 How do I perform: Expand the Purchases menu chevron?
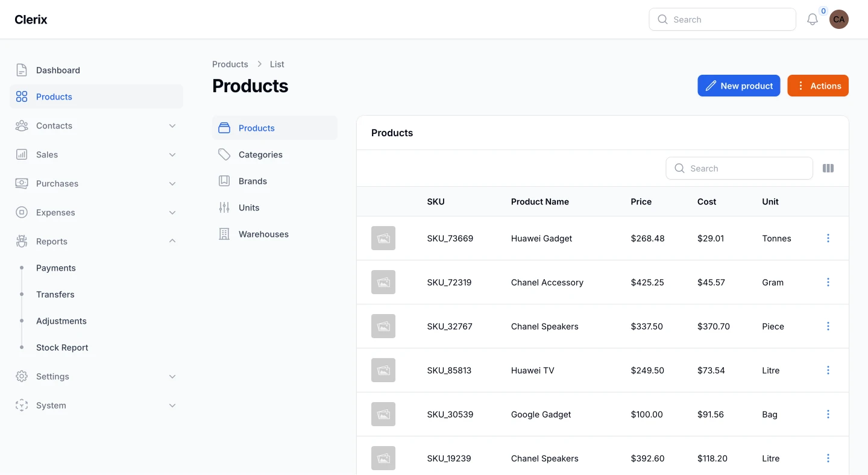coord(172,183)
